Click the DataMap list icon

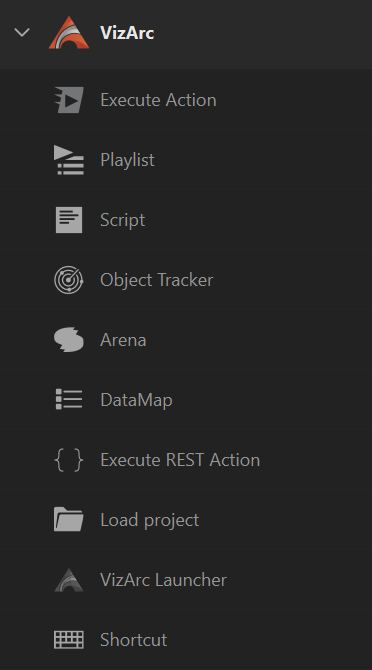pos(69,400)
